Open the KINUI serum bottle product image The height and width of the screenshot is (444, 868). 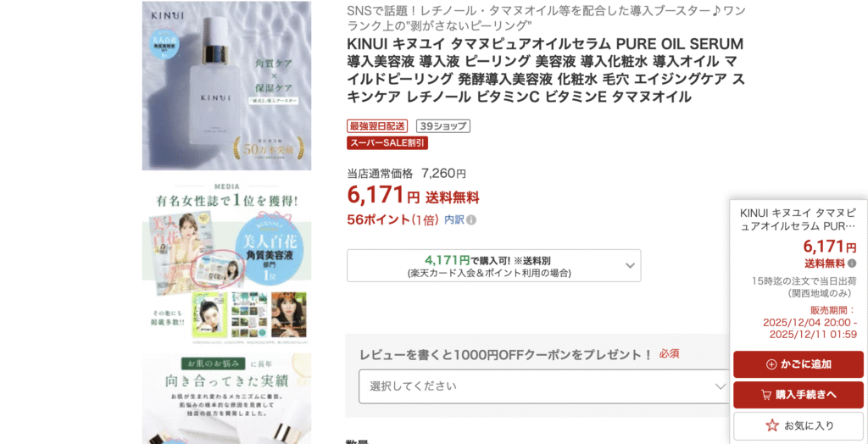(x=226, y=86)
